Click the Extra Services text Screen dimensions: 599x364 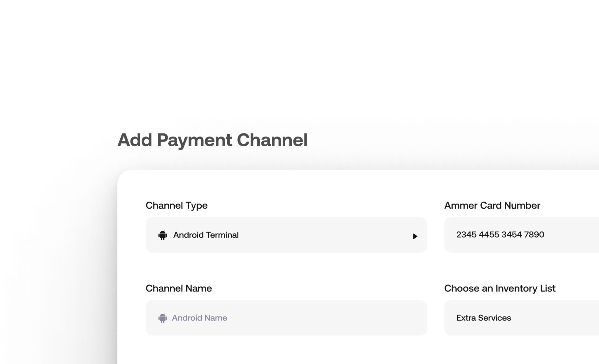[484, 318]
